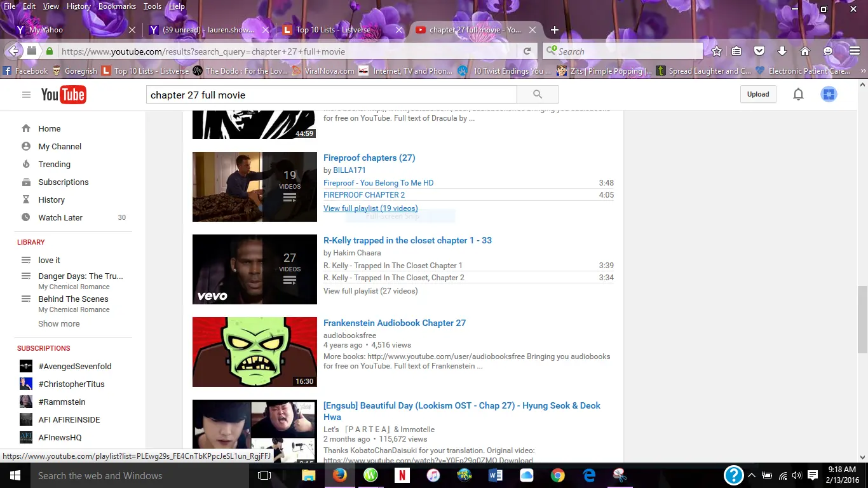Open the Help menu
Viewport: 868px width, 488px height.
click(177, 6)
